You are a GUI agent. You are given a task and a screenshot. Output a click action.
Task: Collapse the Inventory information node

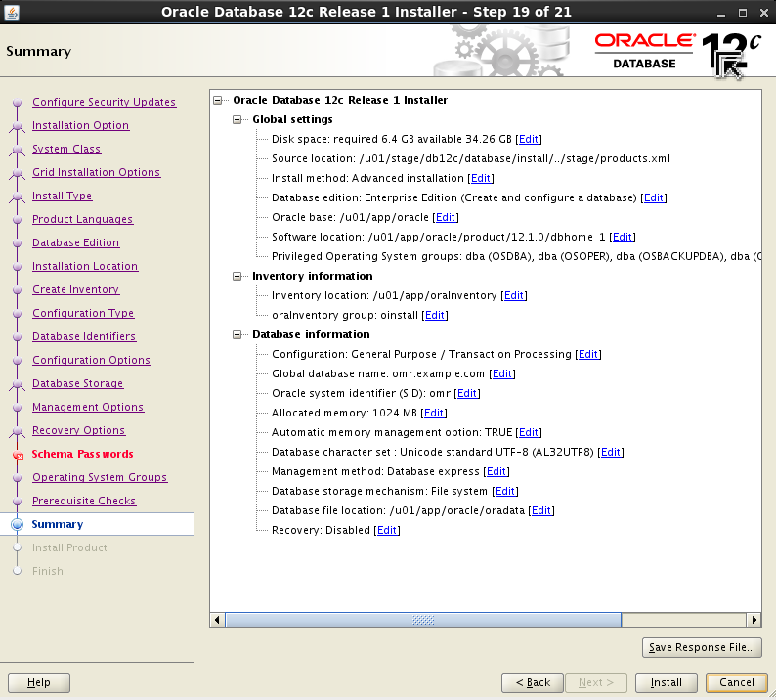[x=237, y=276]
